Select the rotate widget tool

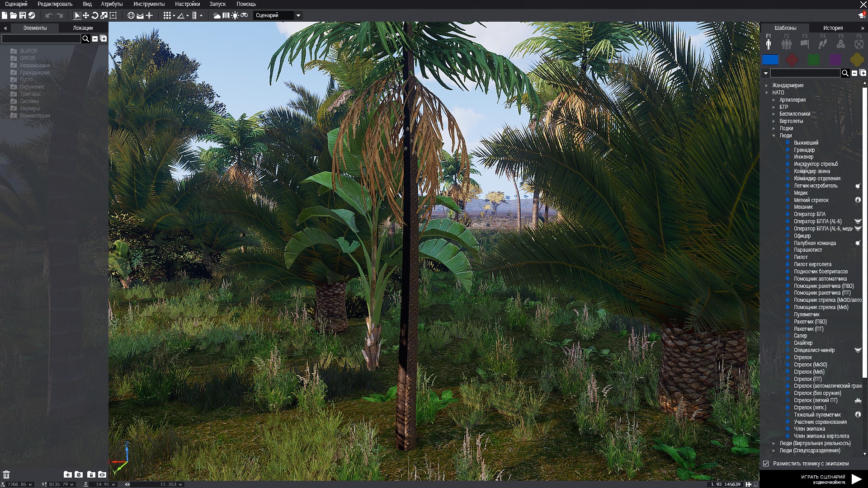click(95, 15)
